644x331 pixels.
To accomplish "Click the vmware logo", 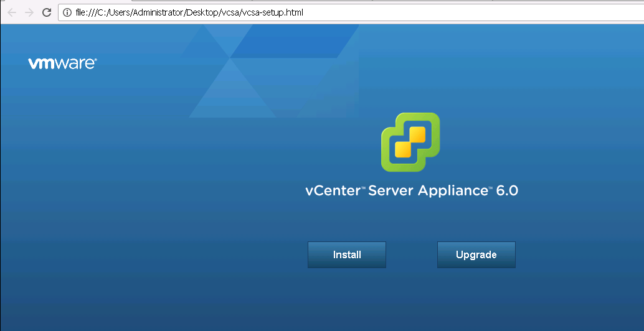I will [x=62, y=63].
